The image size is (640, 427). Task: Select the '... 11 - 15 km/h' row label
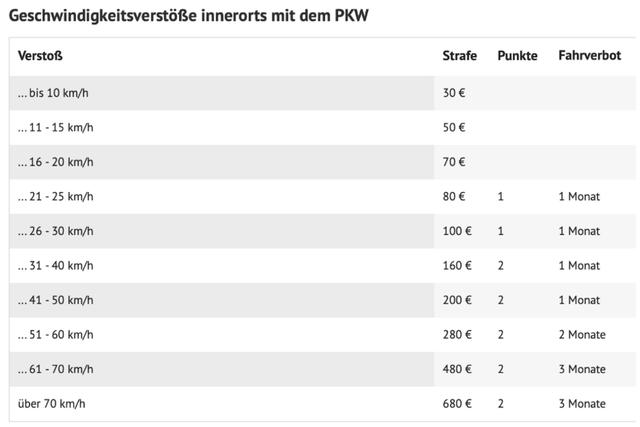(x=56, y=127)
